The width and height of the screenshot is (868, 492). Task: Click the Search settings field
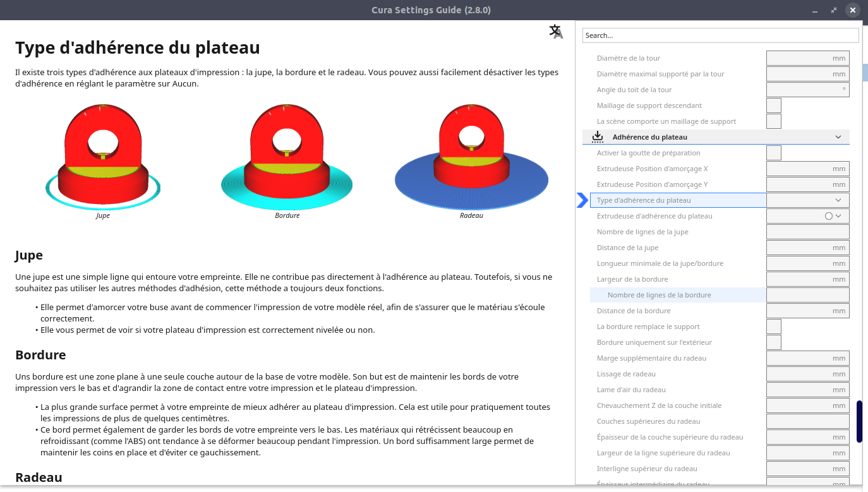click(x=721, y=35)
